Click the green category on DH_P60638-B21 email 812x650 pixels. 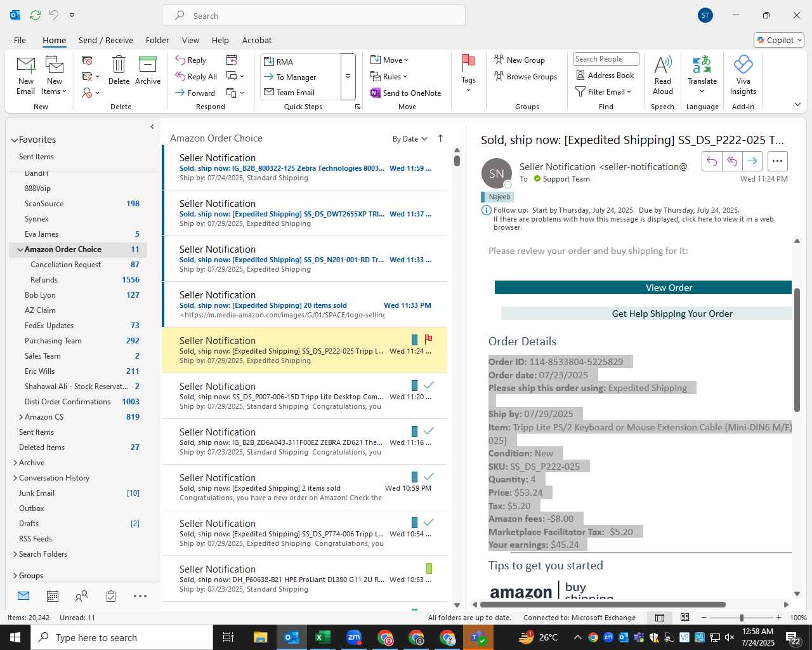429,568
